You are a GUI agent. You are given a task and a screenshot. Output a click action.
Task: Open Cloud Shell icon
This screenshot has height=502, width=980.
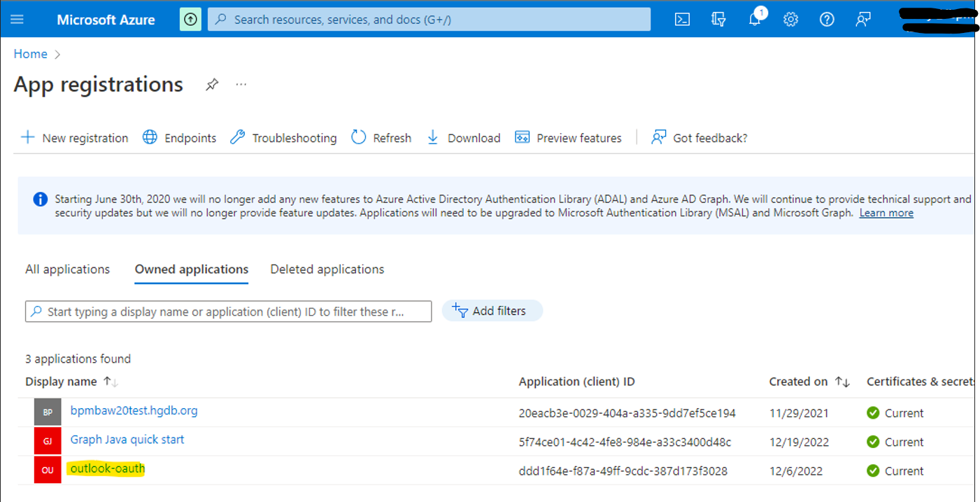point(682,20)
